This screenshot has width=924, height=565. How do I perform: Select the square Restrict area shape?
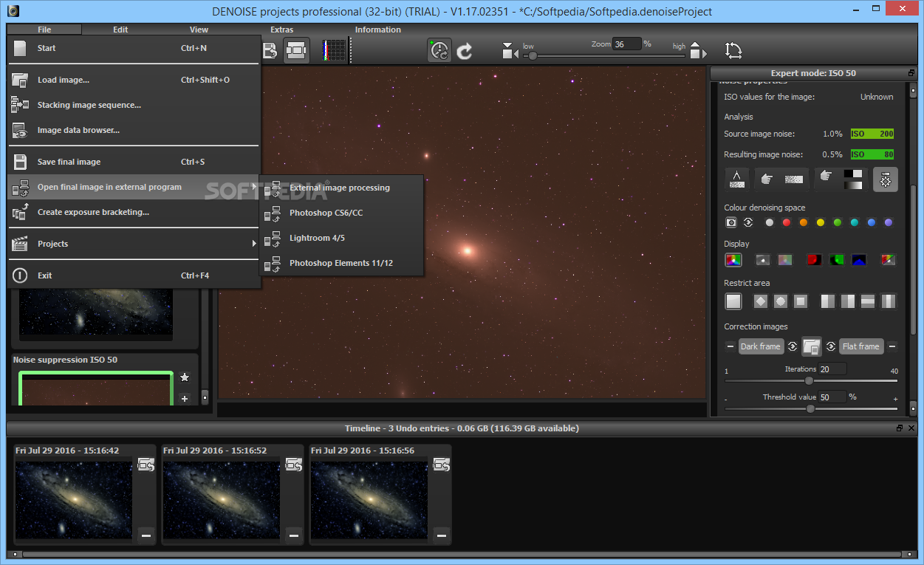click(x=801, y=301)
